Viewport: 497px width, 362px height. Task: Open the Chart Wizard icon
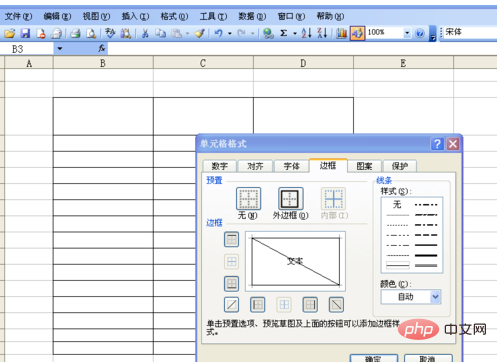click(x=341, y=33)
